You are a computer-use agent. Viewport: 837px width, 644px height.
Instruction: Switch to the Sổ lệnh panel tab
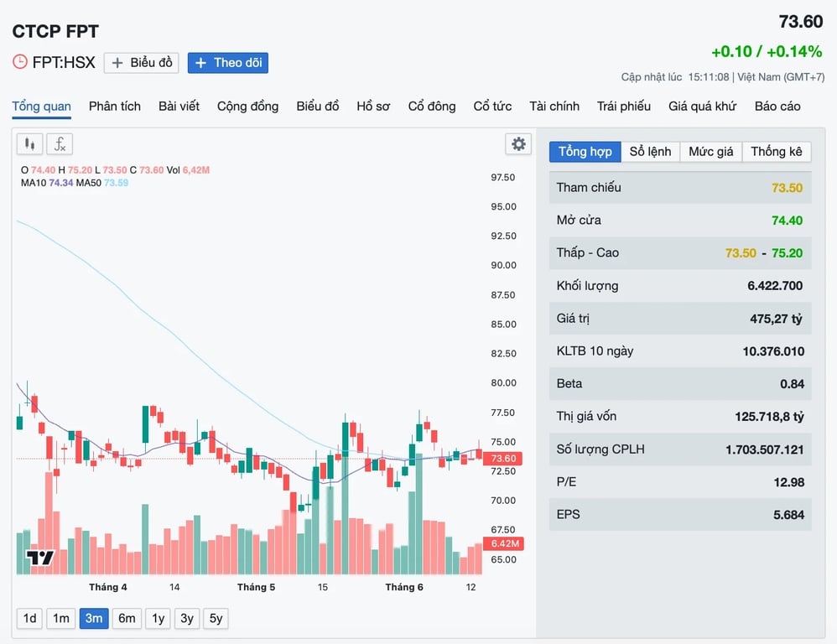(x=650, y=152)
